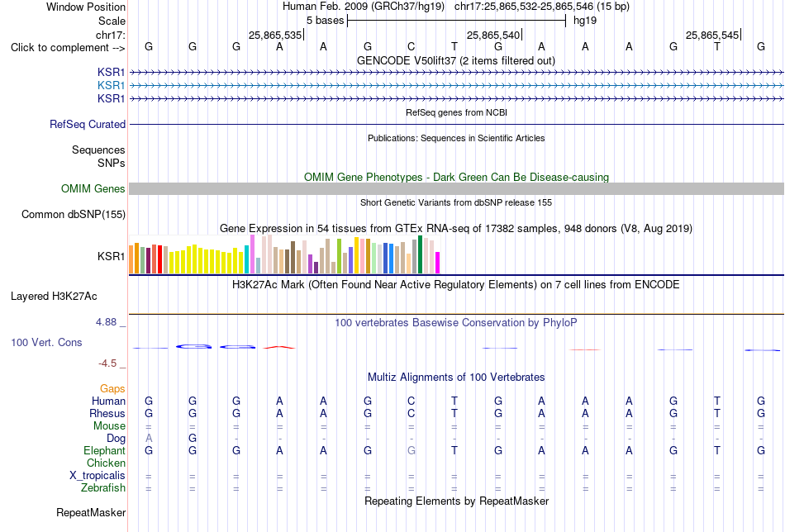Click the 25,865,545 coordinate marker

coord(712,35)
